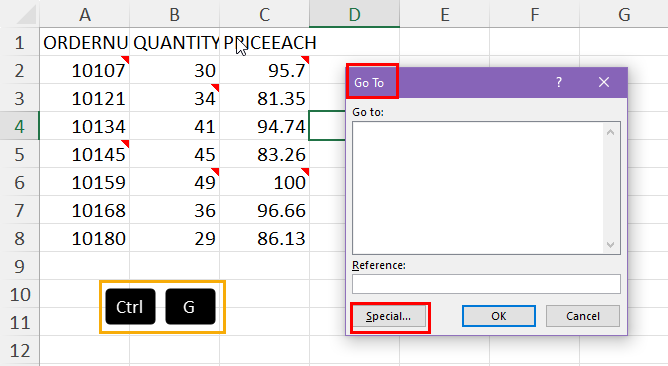Click the select-all corner triangle
The height and width of the screenshot is (366, 668).
(x=26, y=15)
